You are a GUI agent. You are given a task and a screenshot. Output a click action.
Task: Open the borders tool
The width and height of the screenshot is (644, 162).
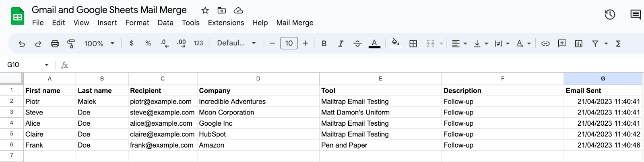(413, 44)
